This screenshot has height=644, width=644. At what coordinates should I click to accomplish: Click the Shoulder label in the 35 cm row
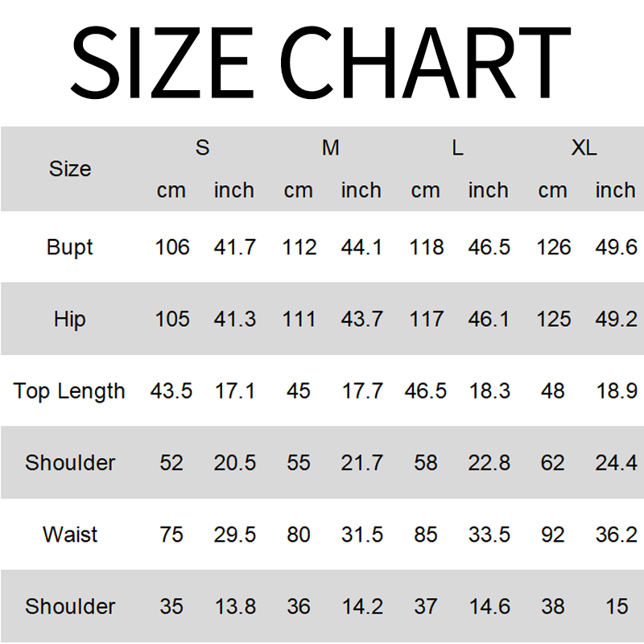click(70, 606)
